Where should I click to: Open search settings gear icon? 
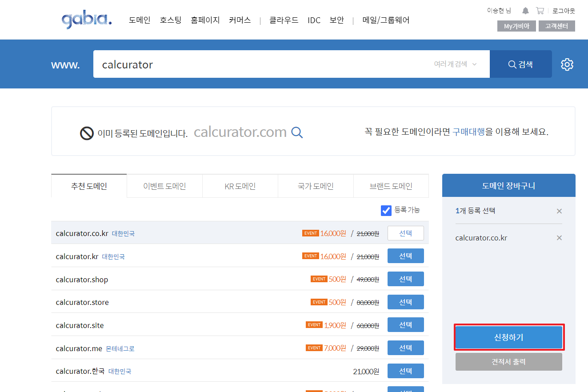coord(567,64)
